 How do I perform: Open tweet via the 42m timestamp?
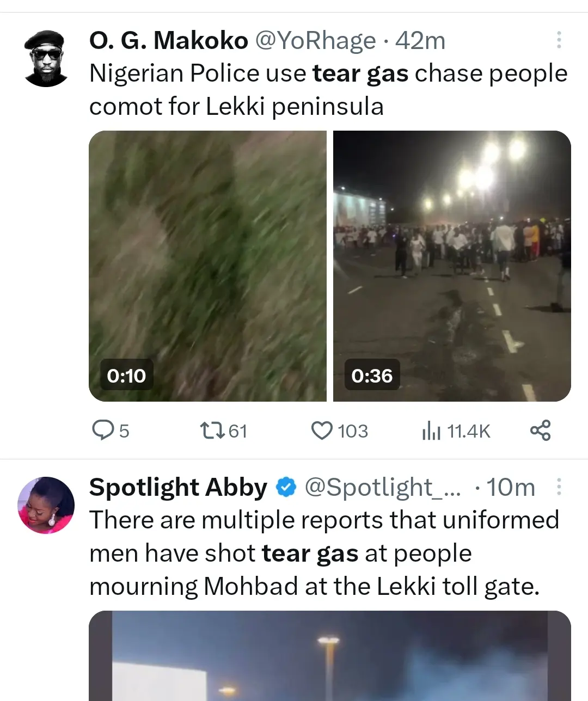pyautogui.click(x=420, y=41)
